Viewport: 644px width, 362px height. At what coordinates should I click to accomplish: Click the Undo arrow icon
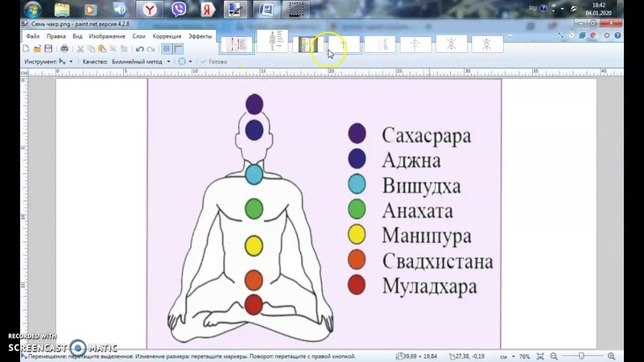click(x=139, y=49)
